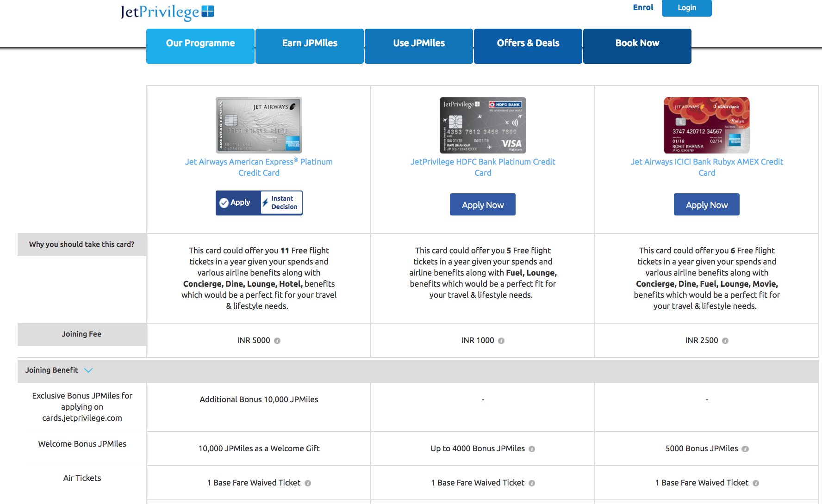Click info icon in ICICI Base Fare Waived Ticket cell
Viewport: 822px width, 504px height.
click(756, 483)
